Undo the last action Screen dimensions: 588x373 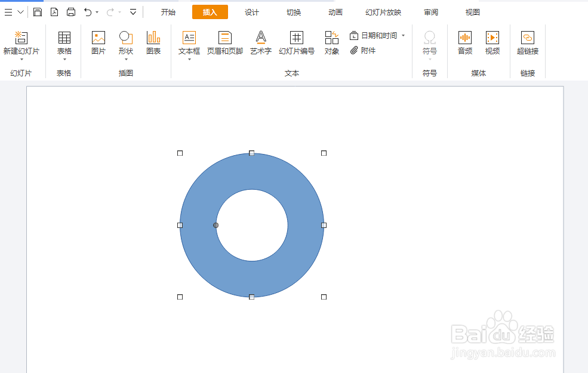(x=87, y=11)
